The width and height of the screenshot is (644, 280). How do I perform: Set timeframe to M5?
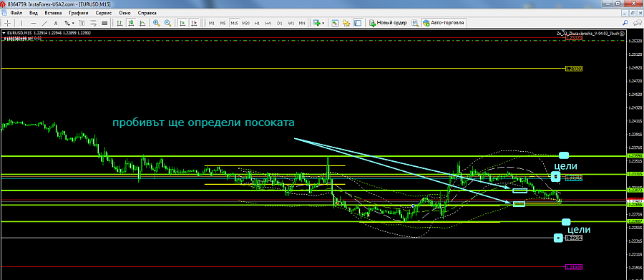coord(223,24)
